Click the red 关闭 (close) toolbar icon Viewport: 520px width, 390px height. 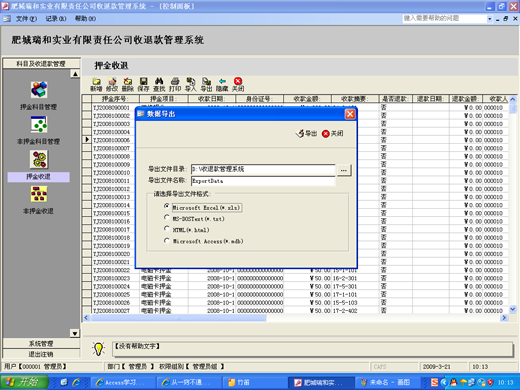pos(238,85)
